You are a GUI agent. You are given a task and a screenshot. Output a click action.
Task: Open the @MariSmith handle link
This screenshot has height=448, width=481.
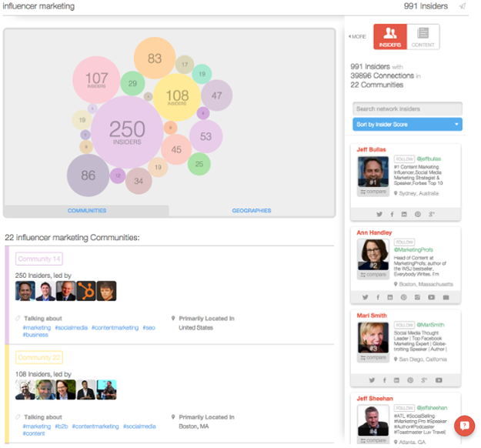pyautogui.click(x=431, y=325)
